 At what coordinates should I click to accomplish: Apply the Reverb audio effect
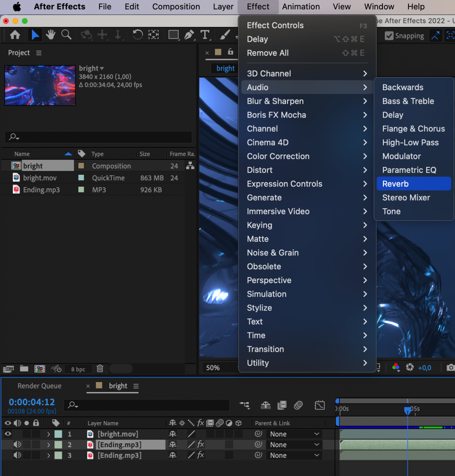click(395, 184)
